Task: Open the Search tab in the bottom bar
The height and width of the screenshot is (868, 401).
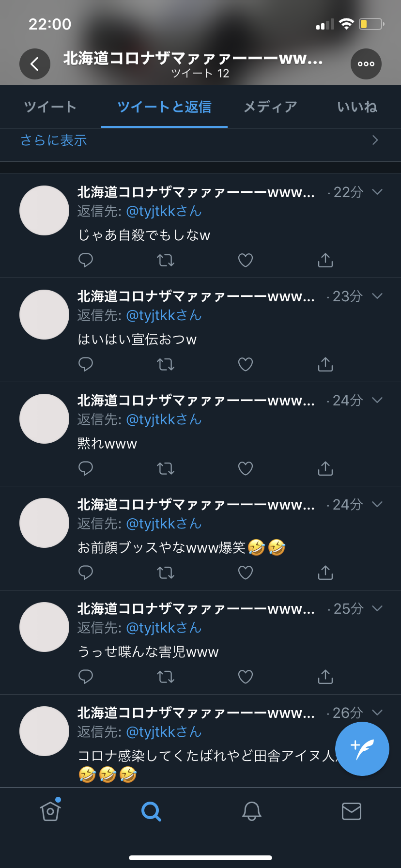Action: coord(151,811)
